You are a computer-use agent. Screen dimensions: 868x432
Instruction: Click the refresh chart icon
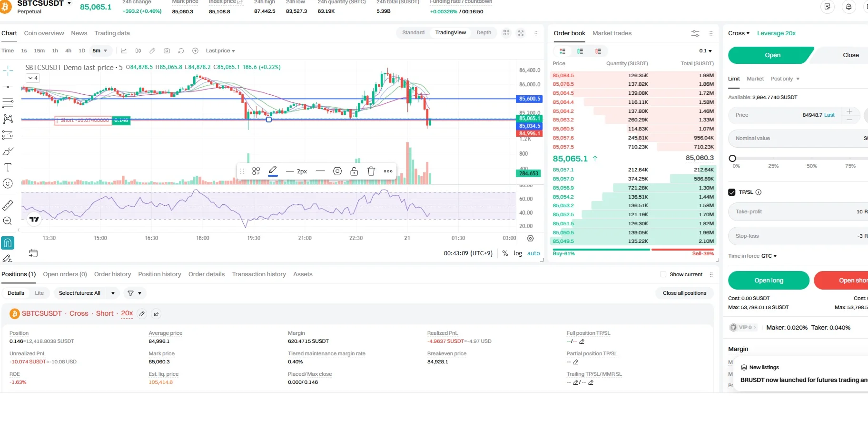click(181, 51)
